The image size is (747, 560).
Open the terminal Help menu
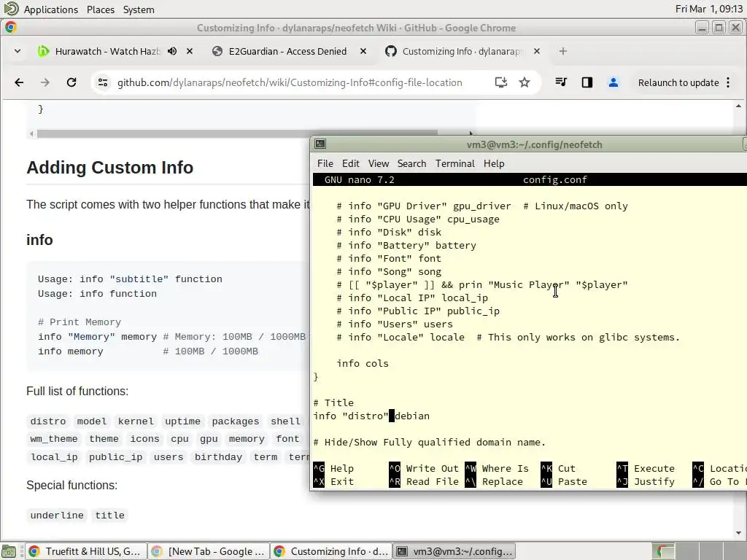coord(494,163)
